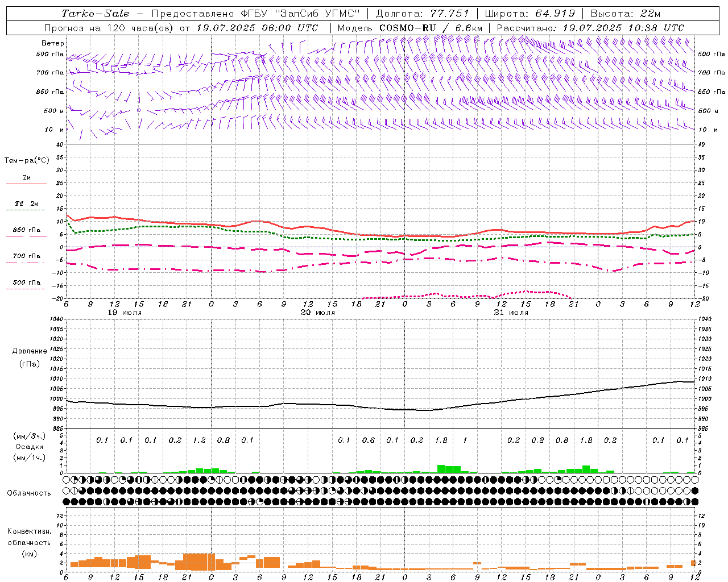Click the 'Рассчитано: 19.07.2025 10:38 UTC' timestamp
Viewport: 728px width, 582px height.
point(590,28)
